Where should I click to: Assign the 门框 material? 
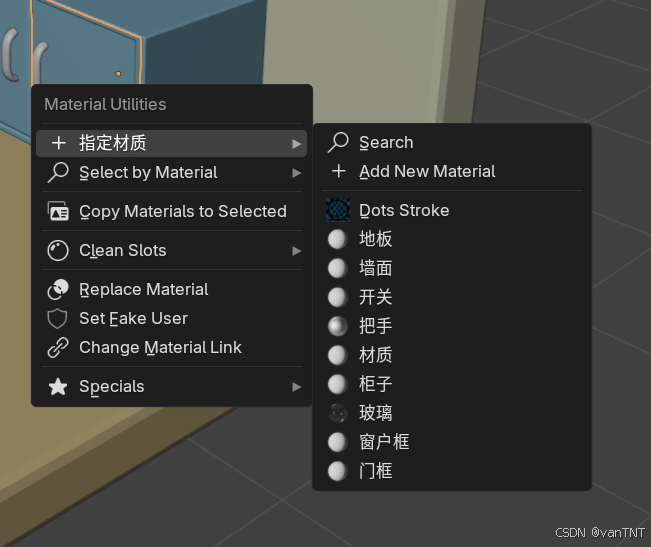(x=452, y=472)
